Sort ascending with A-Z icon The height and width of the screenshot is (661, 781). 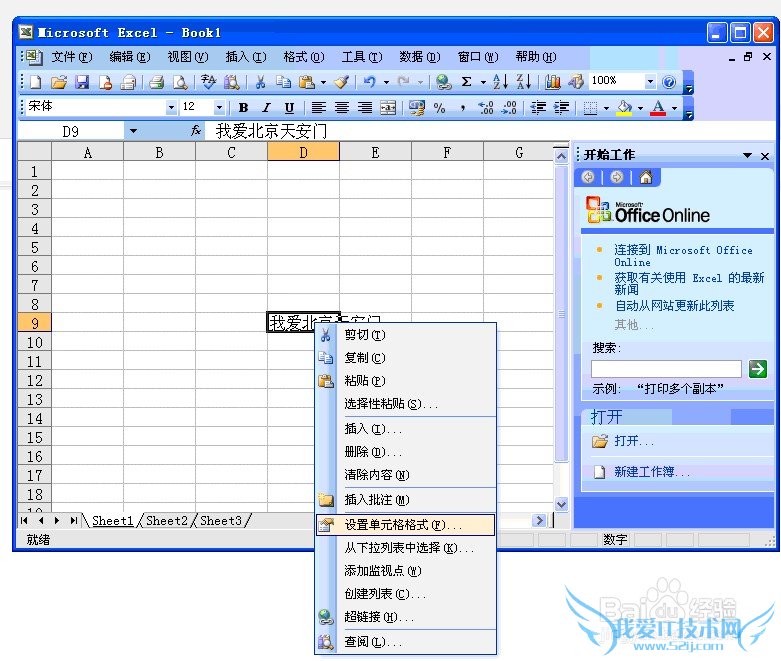pyautogui.click(x=500, y=82)
